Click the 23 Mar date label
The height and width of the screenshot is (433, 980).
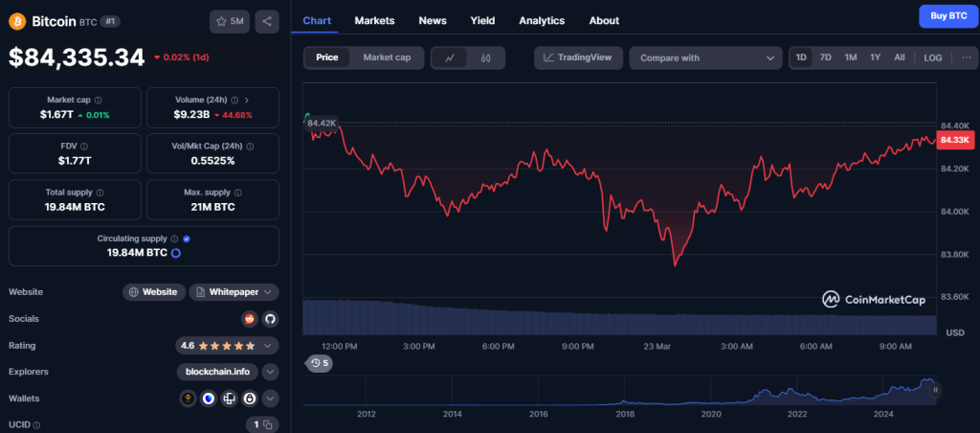[x=657, y=347]
